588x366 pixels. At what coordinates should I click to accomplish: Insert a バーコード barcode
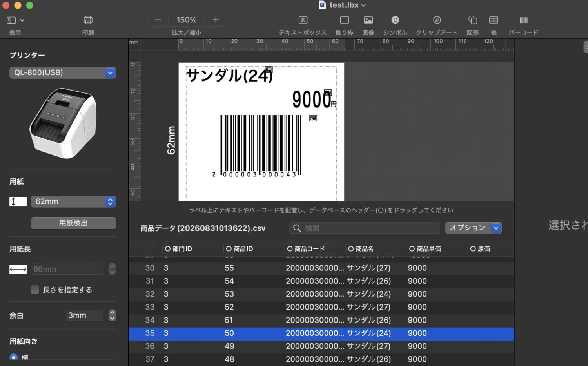pos(523,20)
